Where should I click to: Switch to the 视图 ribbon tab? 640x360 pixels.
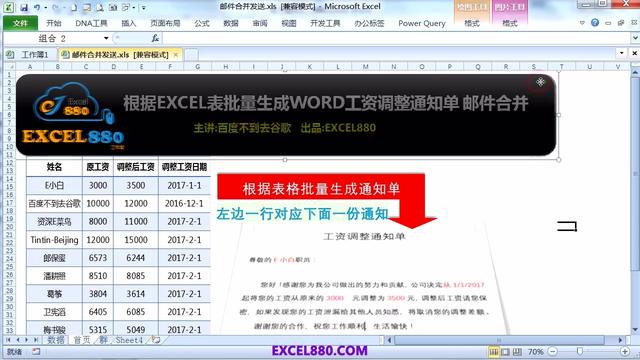(289, 23)
